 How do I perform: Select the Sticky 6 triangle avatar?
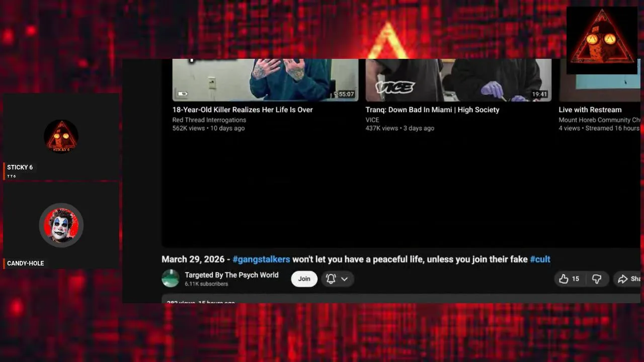coord(61,136)
